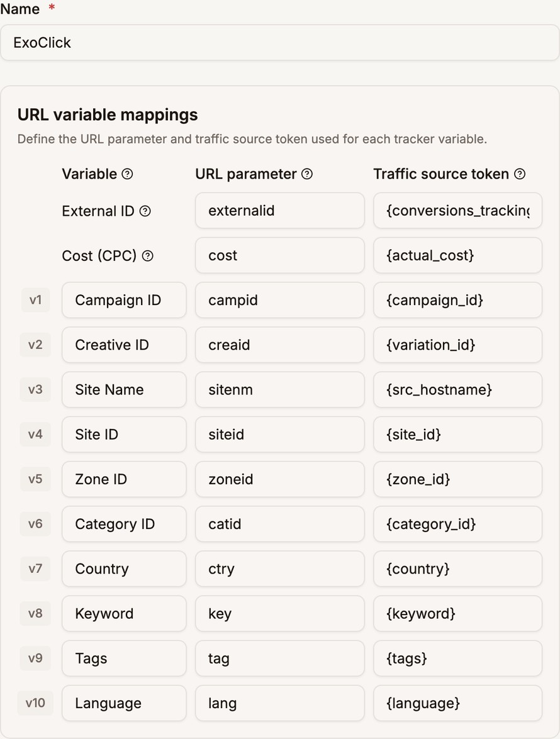Image resolution: width=560 pixels, height=739 pixels.
Task: Edit the Tags variable field
Action: coord(124,658)
